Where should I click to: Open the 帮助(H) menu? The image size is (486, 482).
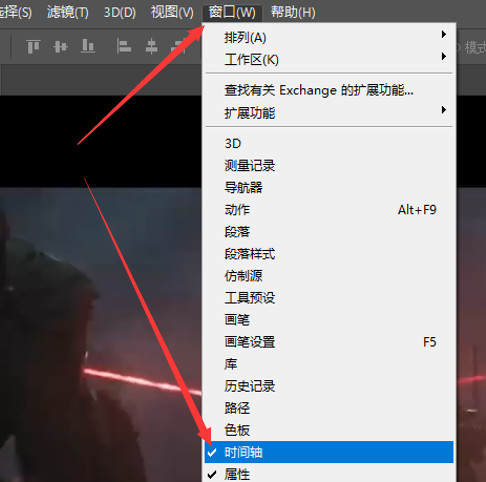[293, 13]
